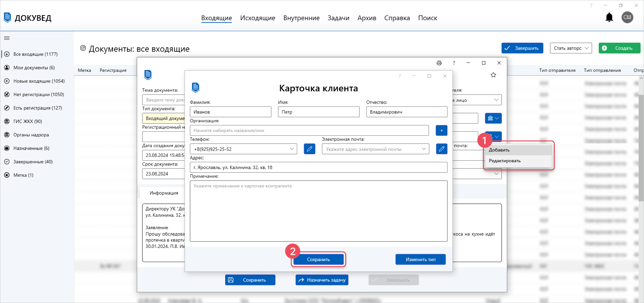Click the Завершенные sidebar icon
The image size is (644, 303).
coord(7,162)
